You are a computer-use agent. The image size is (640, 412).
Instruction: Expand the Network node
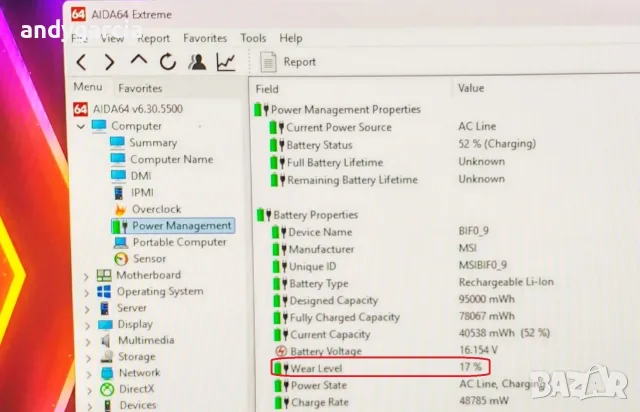89,374
